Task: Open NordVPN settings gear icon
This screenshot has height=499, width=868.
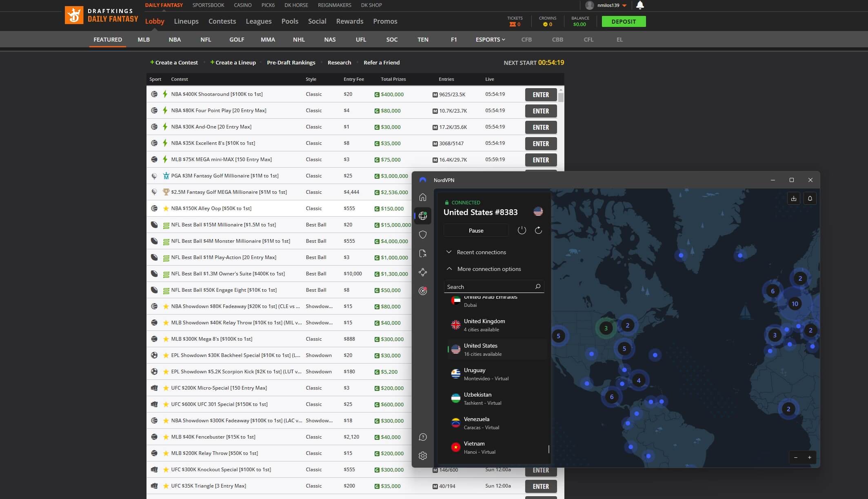Action: [x=423, y=456]
